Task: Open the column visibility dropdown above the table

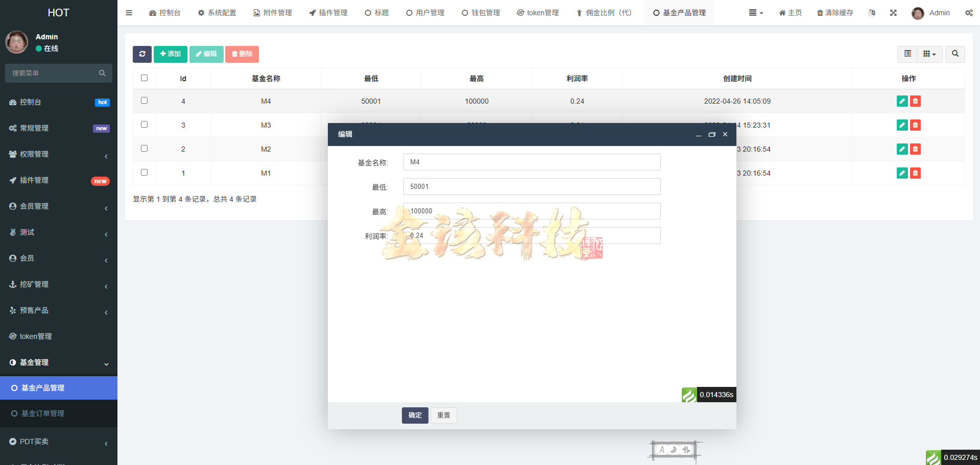Action: tap(929, 54)
